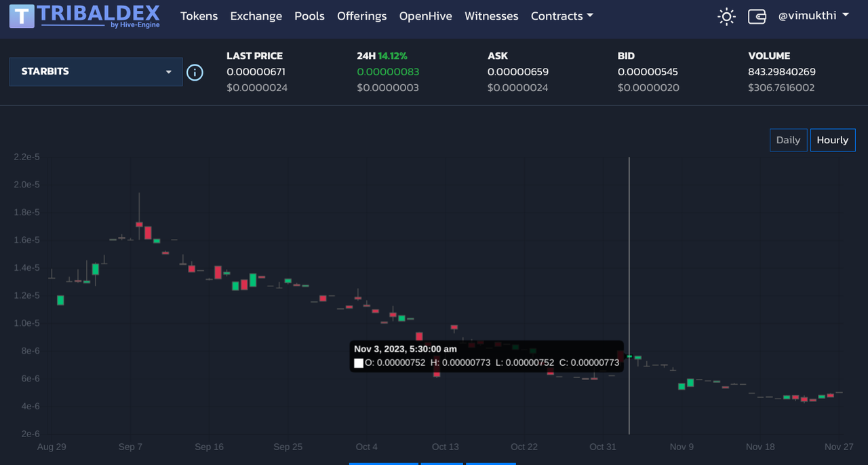Open the Exchange page
This screenshot has width=868, height=465.
[x=256, y=16]
